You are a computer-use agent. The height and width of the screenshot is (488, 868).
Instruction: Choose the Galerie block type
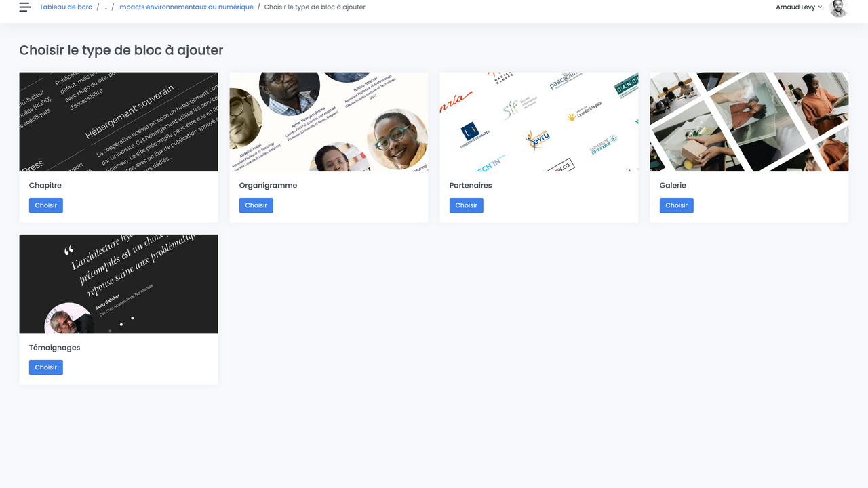(x=677, y=205)
